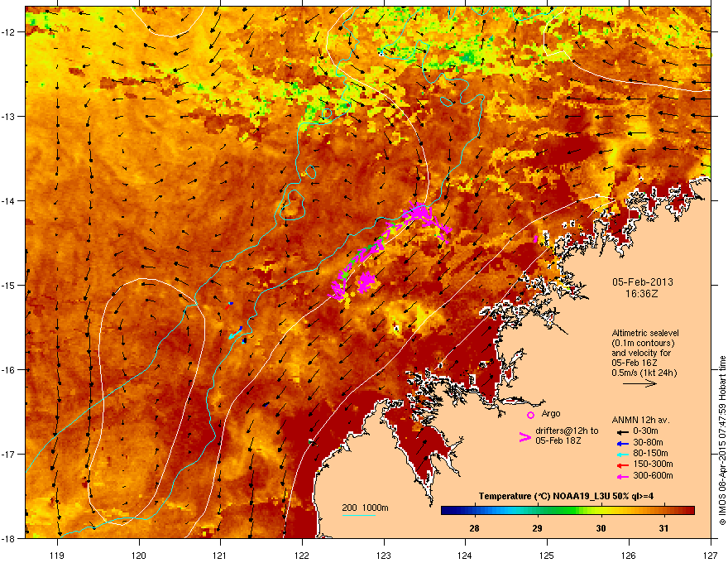Click the magenta Argo circle marker in legend
Screen dimensions: 728x563
point(530,415)
